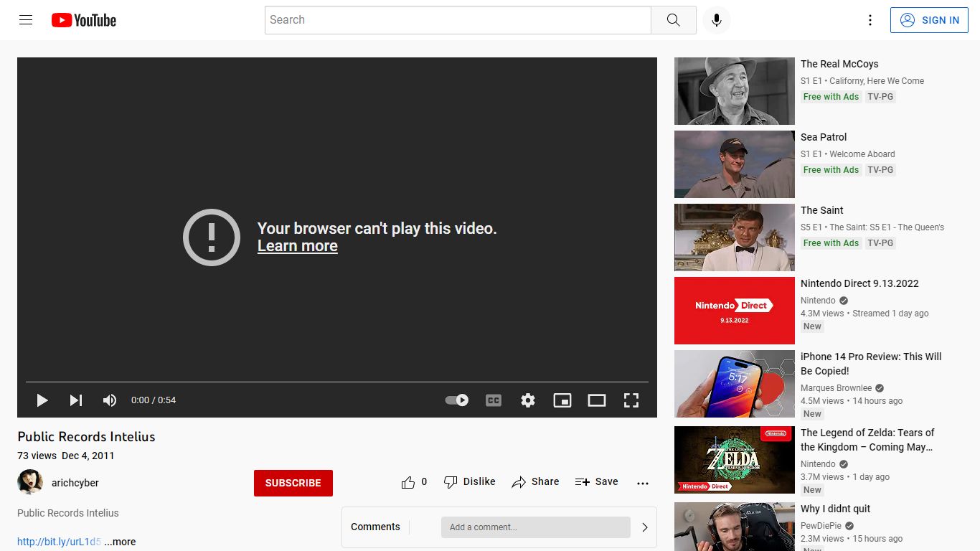Click the 73 views count
This screenshot has width=980, height=551.
pyautogui.click(x=37, y=456)
